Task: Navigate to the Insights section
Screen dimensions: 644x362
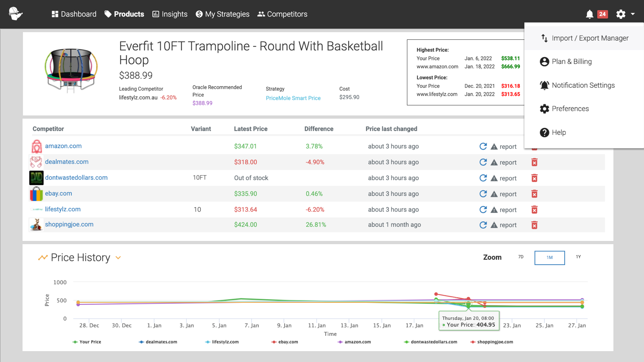Action: 169,14
